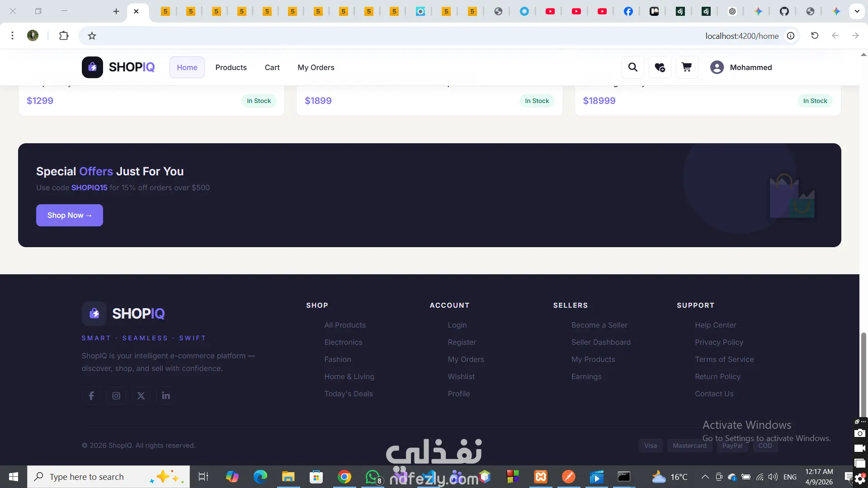Expand the browser tab list chevron

point(857,11)
